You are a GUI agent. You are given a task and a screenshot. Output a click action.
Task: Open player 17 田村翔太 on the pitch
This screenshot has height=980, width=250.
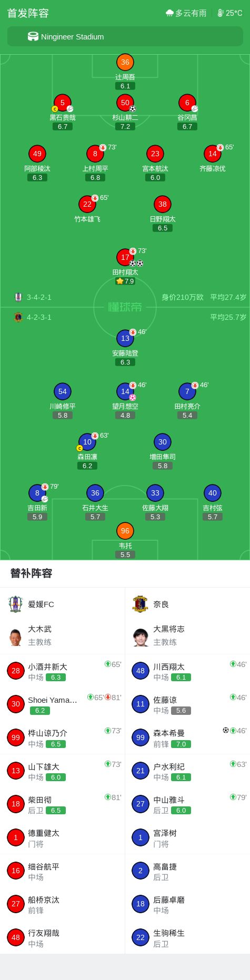[x=125, y=257]
